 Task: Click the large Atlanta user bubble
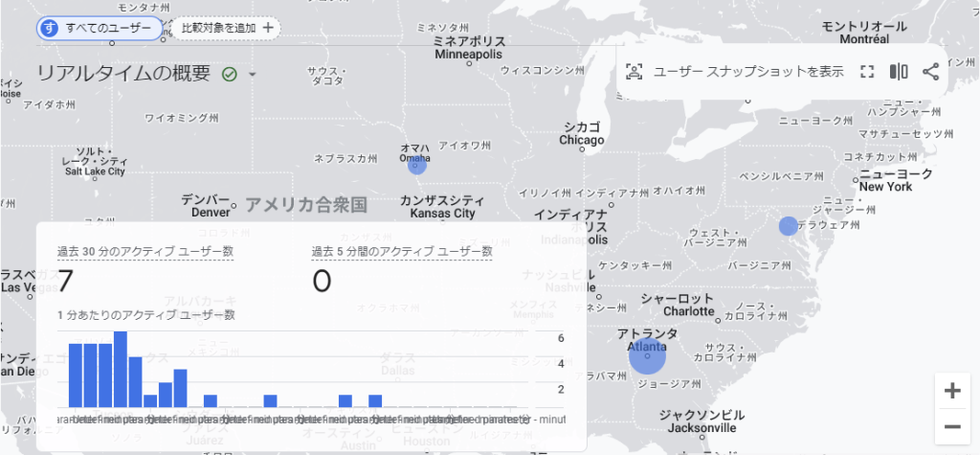pos(648,355)
